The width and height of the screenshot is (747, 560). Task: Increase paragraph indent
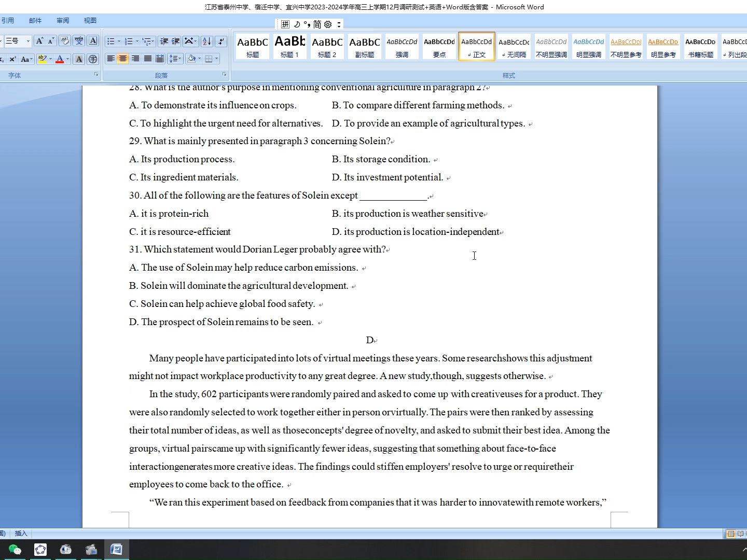coord(176,41)
